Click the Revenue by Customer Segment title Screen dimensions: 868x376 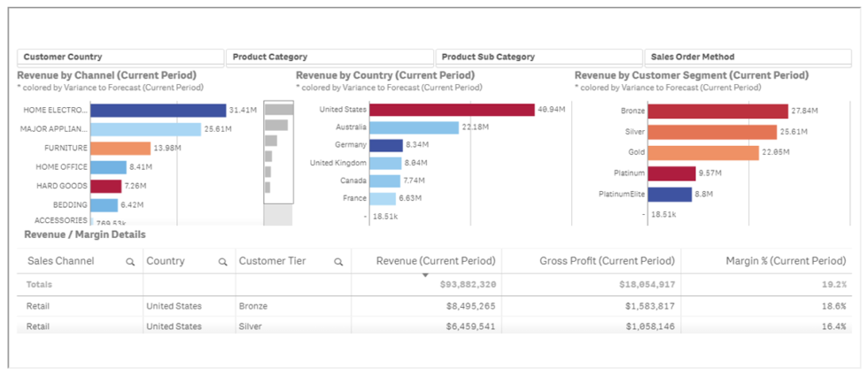click(x=692, y=75)
